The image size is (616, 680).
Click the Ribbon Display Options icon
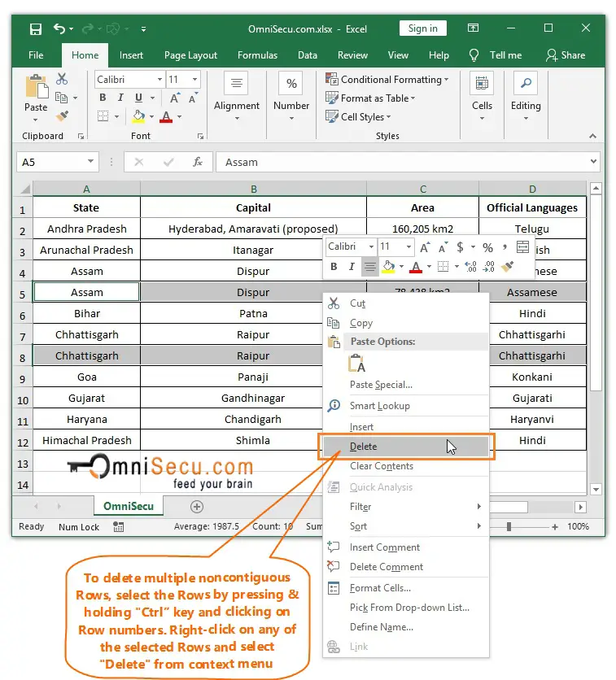[x=473, y=28]
